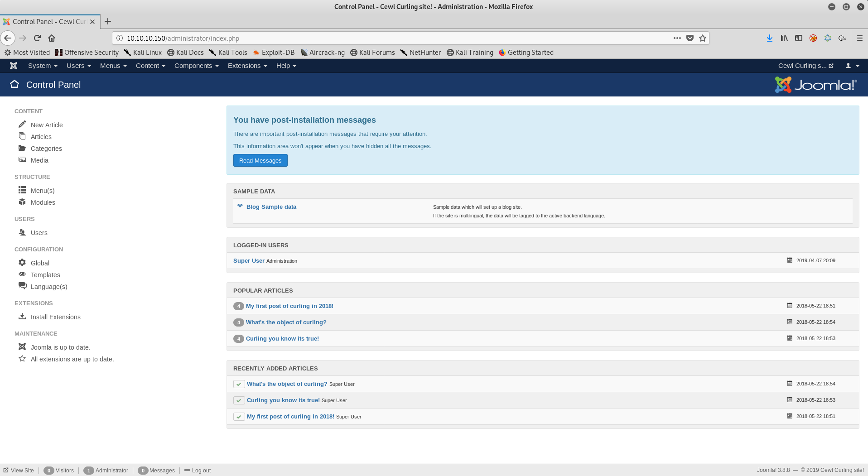The height and width of the screenshot is (476, 868).
Task: Open the Extensions dropdown menu
Action: [247, 66]
